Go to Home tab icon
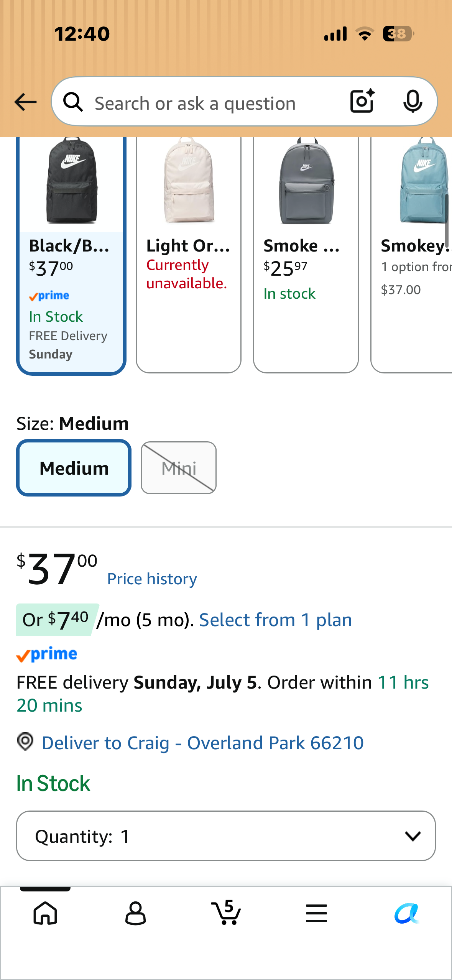This screenshot has width=452, height=980. point(45,913)
